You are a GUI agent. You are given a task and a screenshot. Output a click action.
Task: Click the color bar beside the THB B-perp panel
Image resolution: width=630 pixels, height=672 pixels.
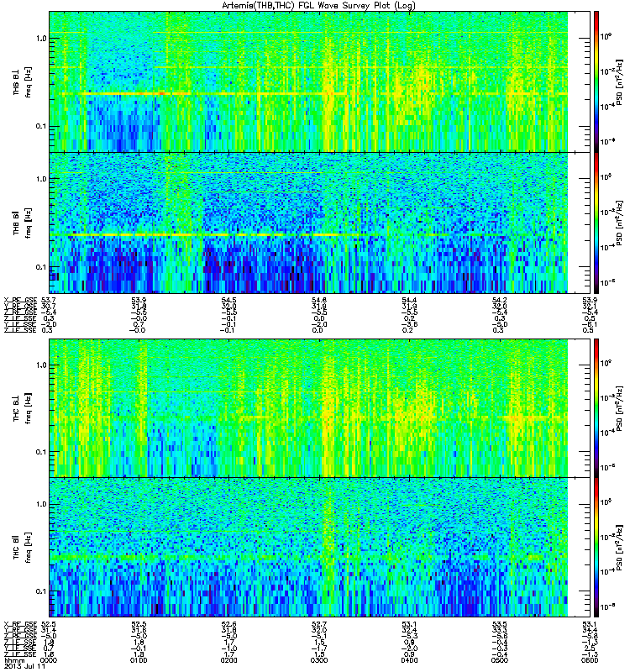pos(596,81)
